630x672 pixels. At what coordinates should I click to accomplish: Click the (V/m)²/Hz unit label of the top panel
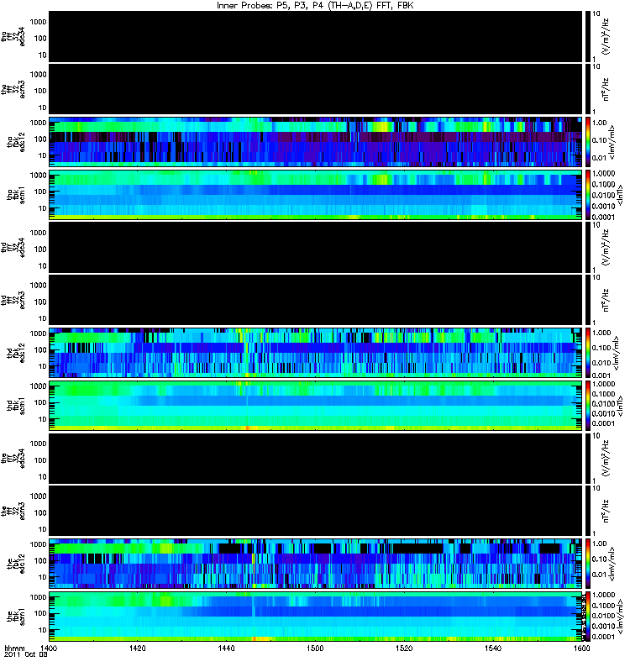click(606, 36)
